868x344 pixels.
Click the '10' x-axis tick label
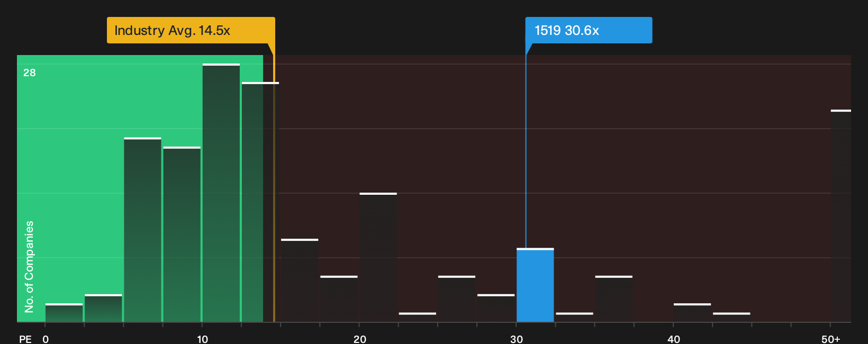[x=203, y=339]
